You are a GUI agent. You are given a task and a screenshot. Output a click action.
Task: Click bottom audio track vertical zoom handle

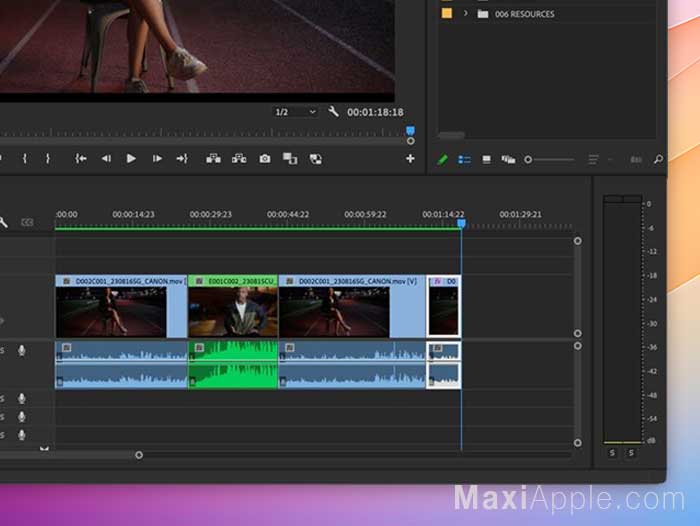point(578,443)
